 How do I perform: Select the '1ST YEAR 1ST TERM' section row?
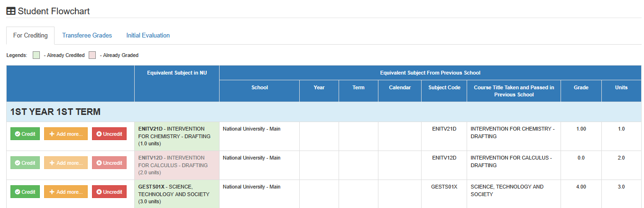[324, 112]
